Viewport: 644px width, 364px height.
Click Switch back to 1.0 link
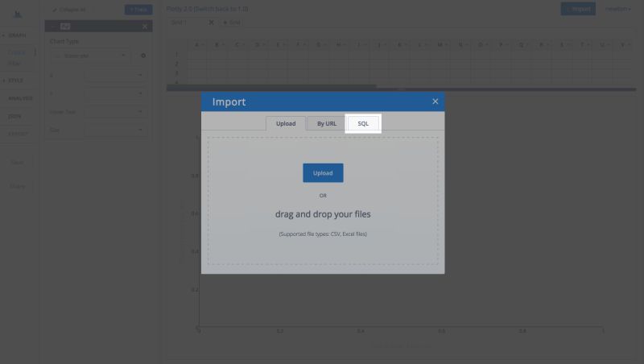pos(222,9)
